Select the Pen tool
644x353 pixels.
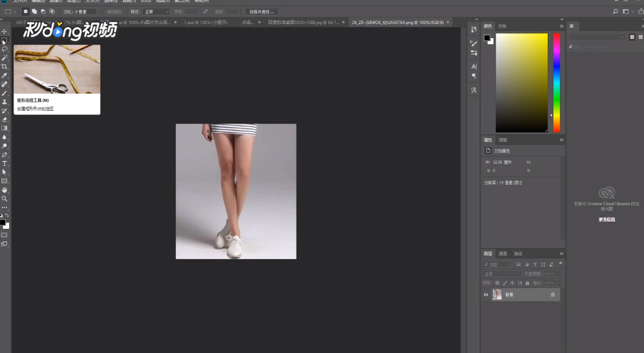pos(4,155)
